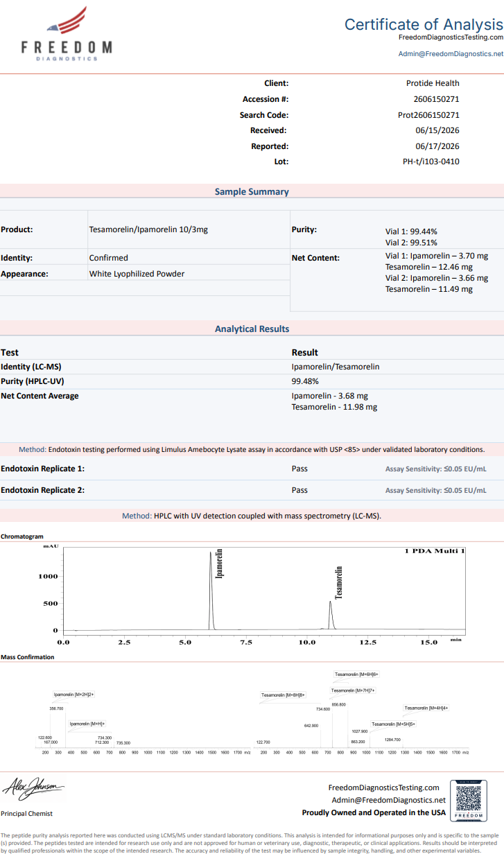The image size is (504, 854).
Task: Click the Admin@FreedomDiagnostics.net footer email
Action: 388,800
